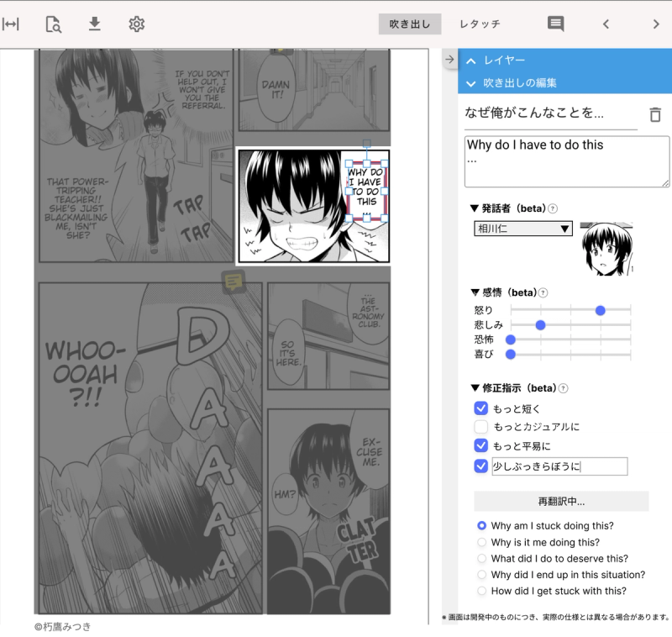
Task: Collapse the レイヤー section header
Action: (x=564, y=60)
